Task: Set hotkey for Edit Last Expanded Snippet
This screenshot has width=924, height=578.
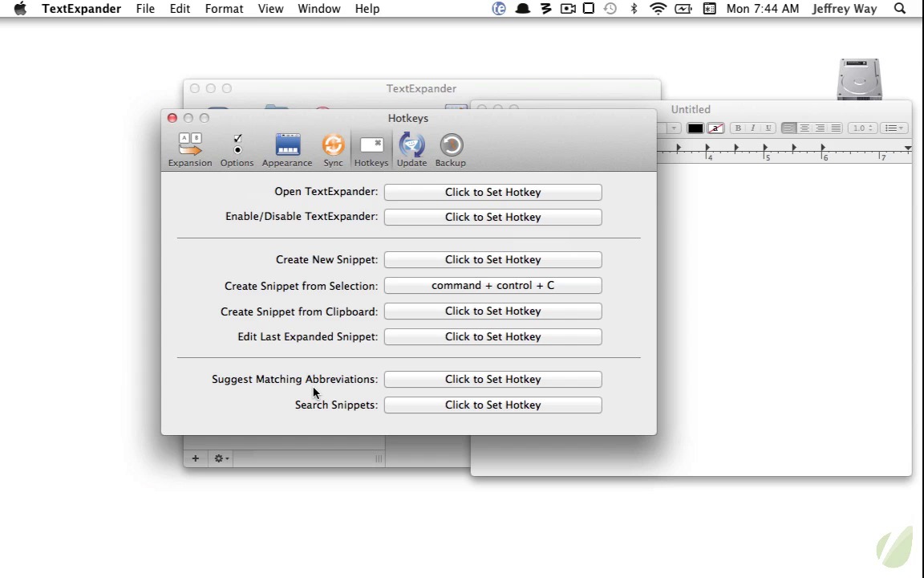Action: (x=492, y=337)
